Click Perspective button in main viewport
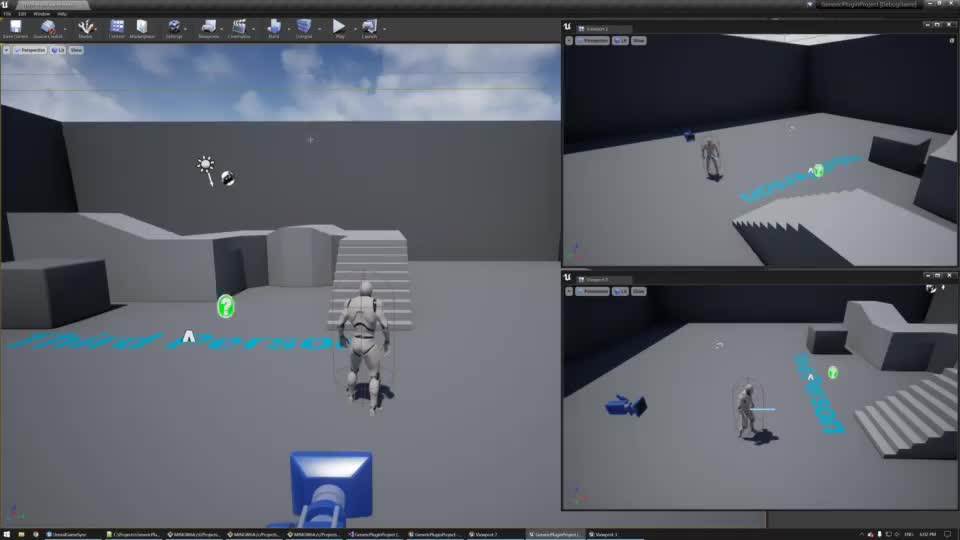960x540 pixels. pos(31,50)
